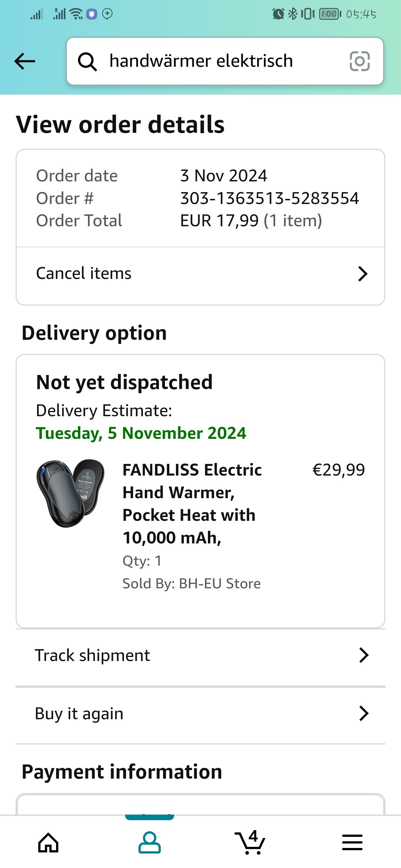Open Track shipment option
This screenshot has width=401, height=868.
click(x=92, y=655)
